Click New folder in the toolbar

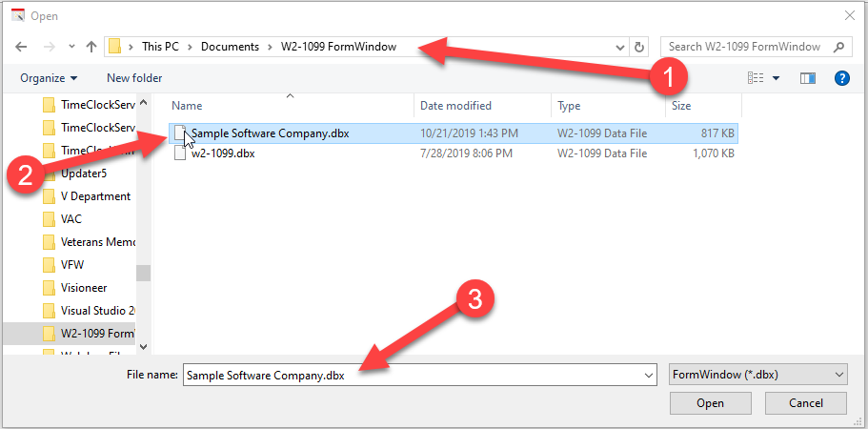(x=134, y=78)
